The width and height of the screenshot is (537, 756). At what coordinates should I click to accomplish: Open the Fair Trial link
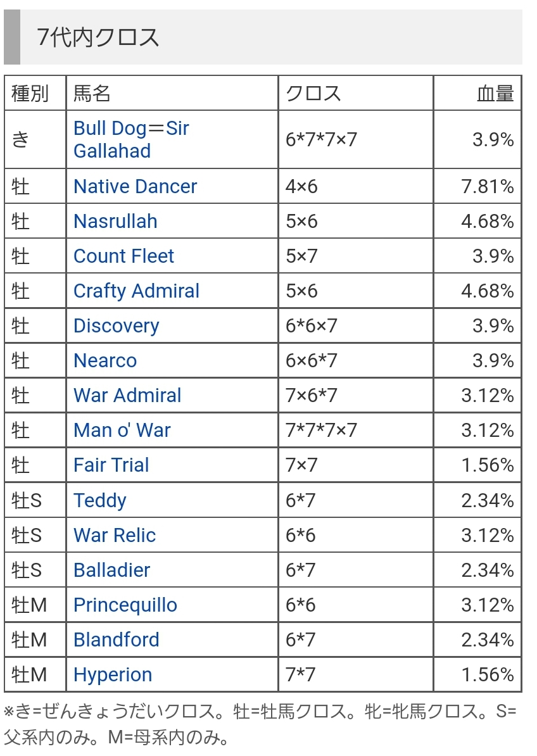click(x=111, y=465)
